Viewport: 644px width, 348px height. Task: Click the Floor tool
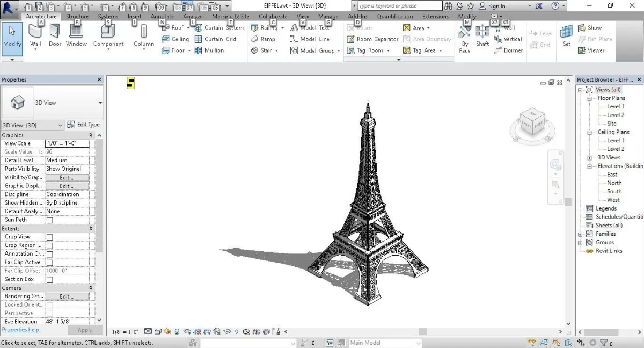(x=173, y=50)
